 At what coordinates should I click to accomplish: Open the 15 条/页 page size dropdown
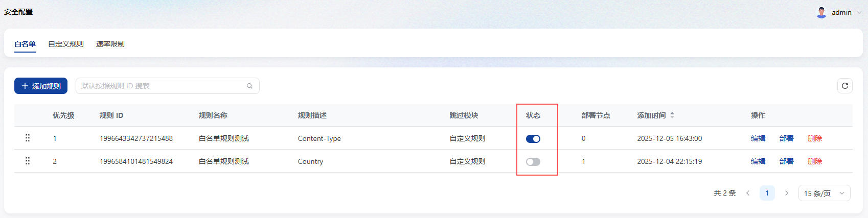click(x=824, y=193)
